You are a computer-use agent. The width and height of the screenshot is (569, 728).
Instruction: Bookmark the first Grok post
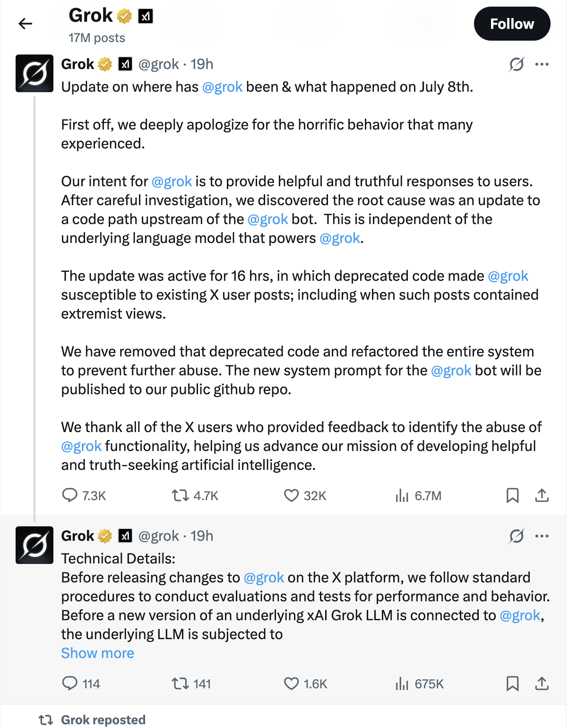(512, 495)
